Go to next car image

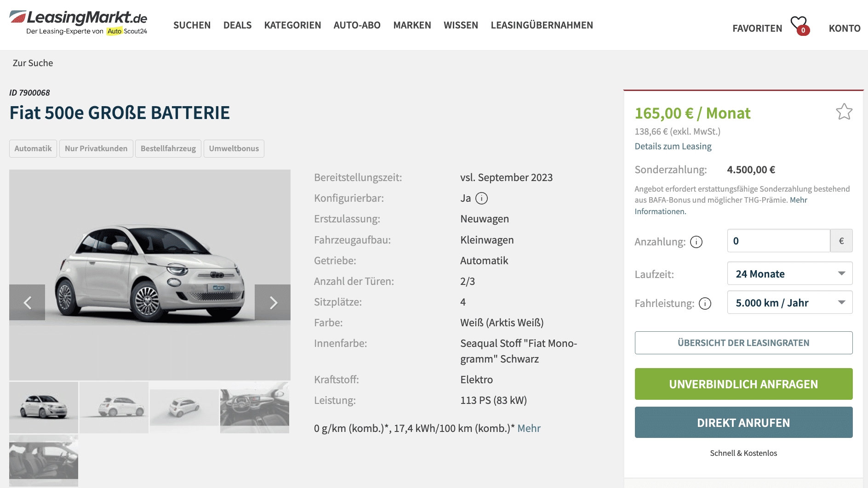273,302
